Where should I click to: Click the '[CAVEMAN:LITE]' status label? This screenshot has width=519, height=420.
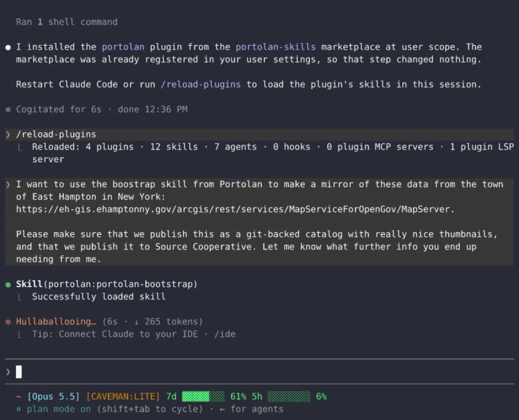[123, 396]
